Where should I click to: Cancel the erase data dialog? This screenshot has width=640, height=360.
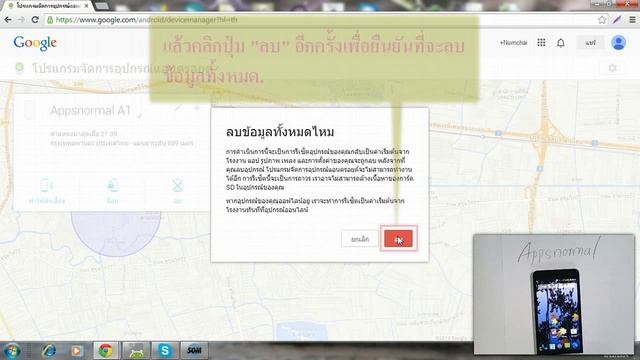point(360,239)
